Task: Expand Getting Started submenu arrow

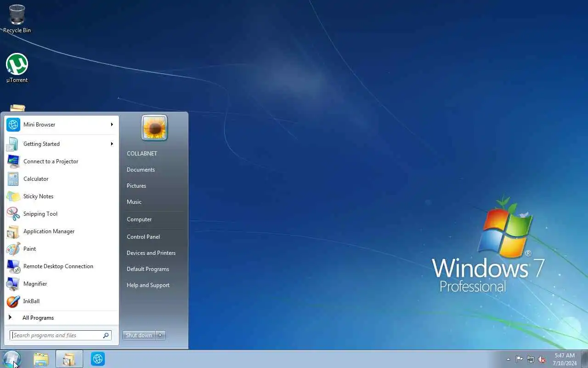Action: (x=112, y=144)
